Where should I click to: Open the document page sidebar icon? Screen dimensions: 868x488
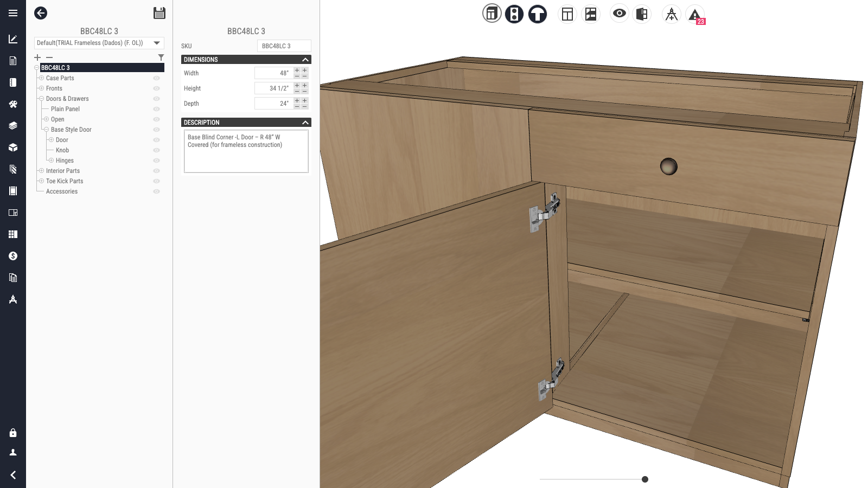click(13, 61)
